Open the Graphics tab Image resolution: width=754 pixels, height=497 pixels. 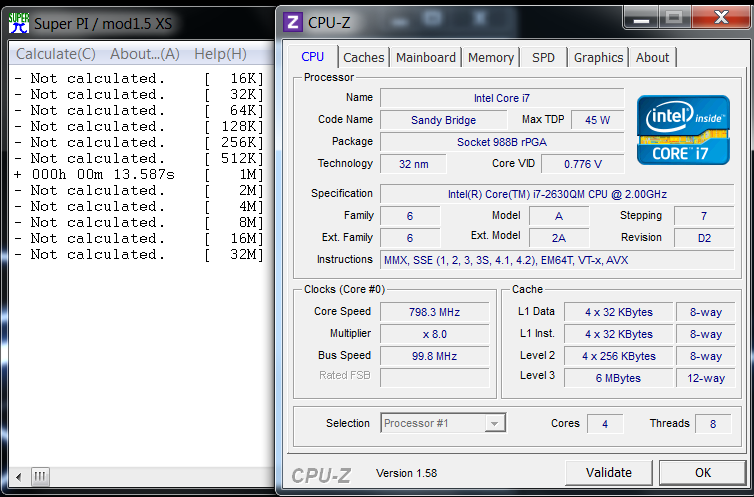pos(598,58)
